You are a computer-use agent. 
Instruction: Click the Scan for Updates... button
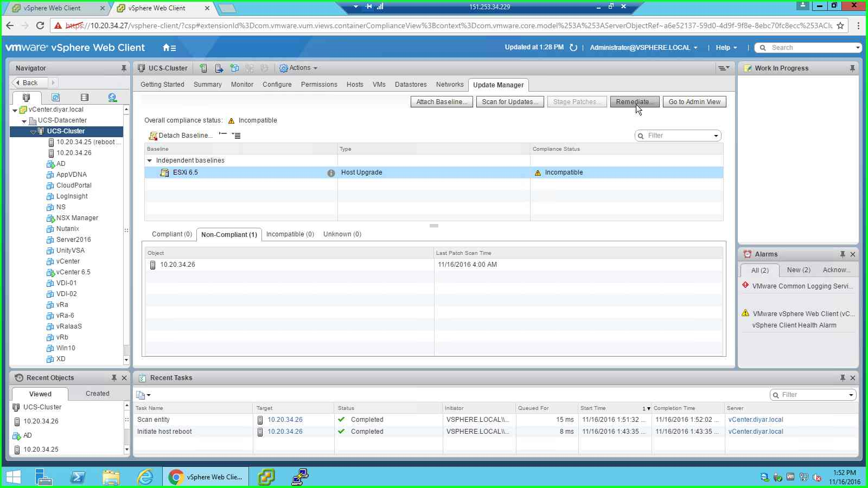pyautogui.click(x=510, y=102)
